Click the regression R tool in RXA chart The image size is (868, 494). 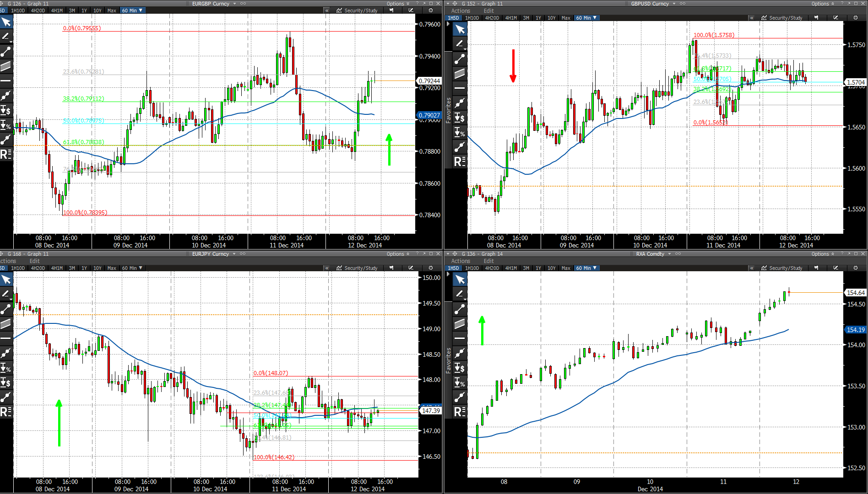460,412
